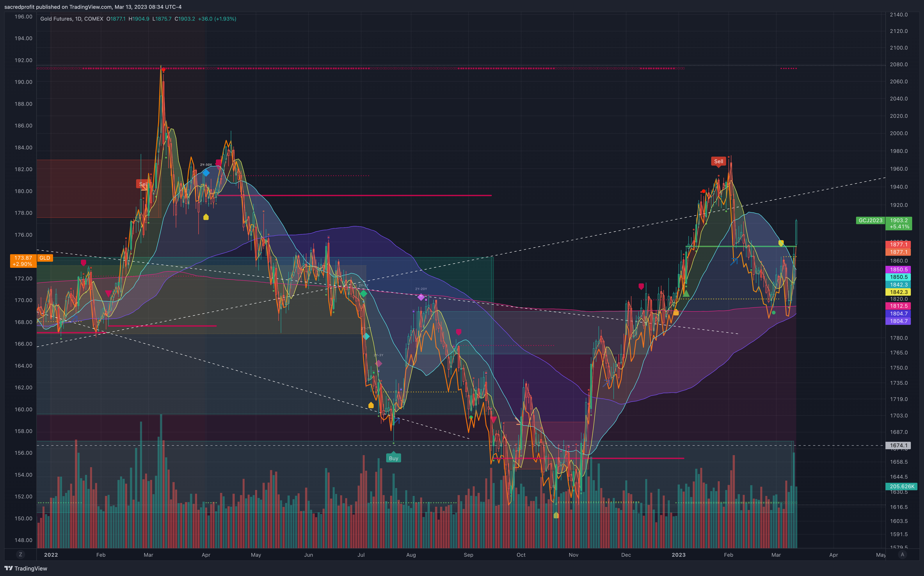Screen dimensions: 924x576
Task: Click the 2000.0 label on right price axis
Action: point(899,133)
